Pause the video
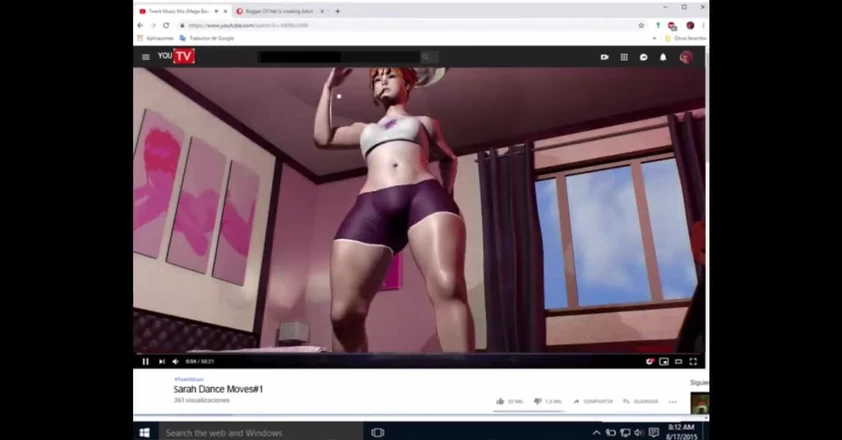Screen dimensions: 842x440 point(146,362)
